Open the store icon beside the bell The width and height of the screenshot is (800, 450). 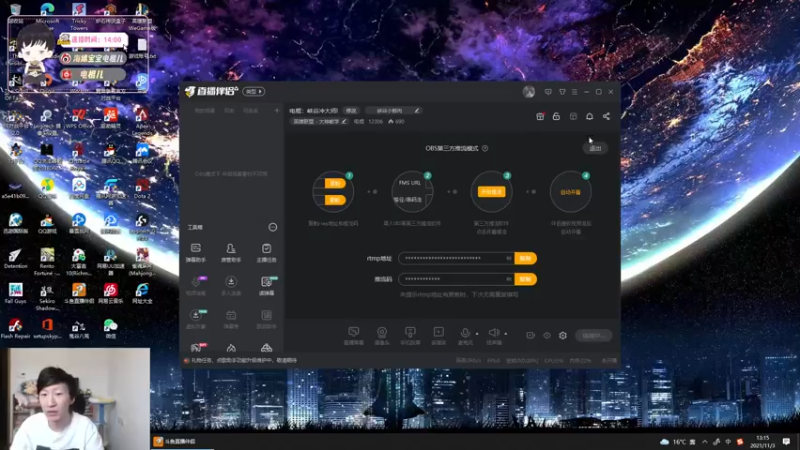coord(573,116)
